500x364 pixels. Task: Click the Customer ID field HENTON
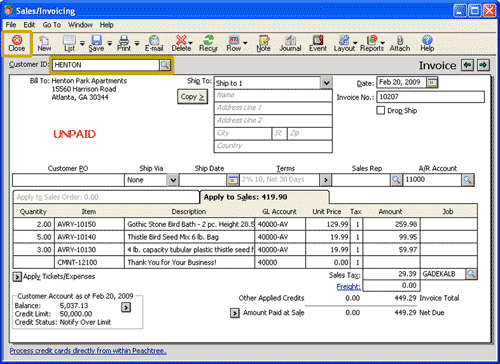(106, 65)
